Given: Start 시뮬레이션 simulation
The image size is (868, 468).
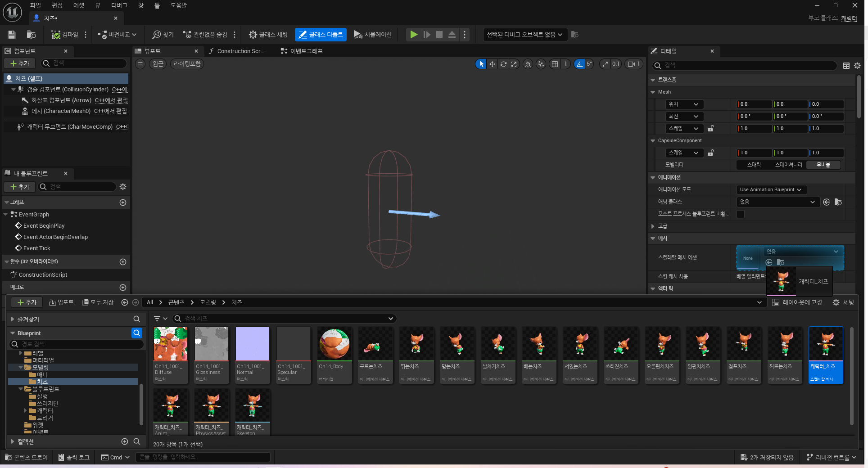Looking at the screenshot, I should click(372, 35).
